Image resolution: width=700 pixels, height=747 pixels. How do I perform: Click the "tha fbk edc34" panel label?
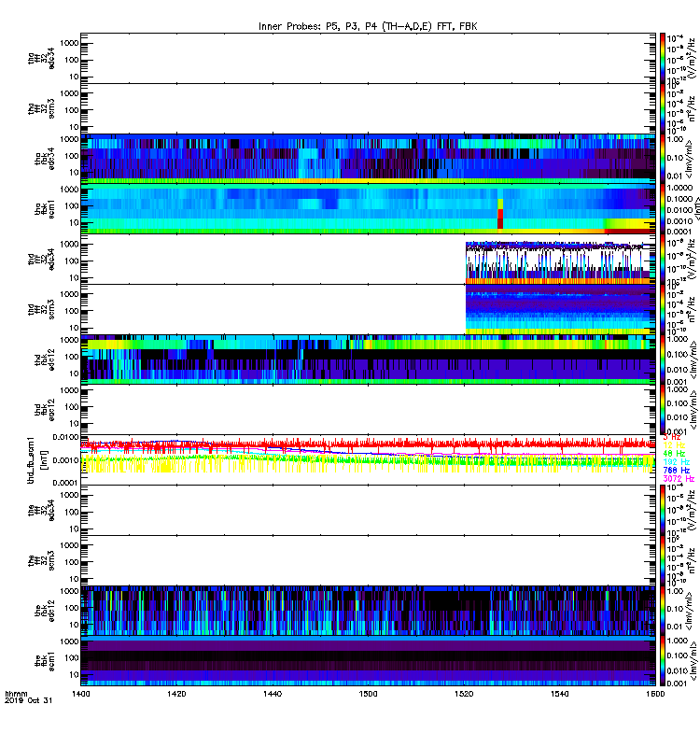tap(44, 159)
